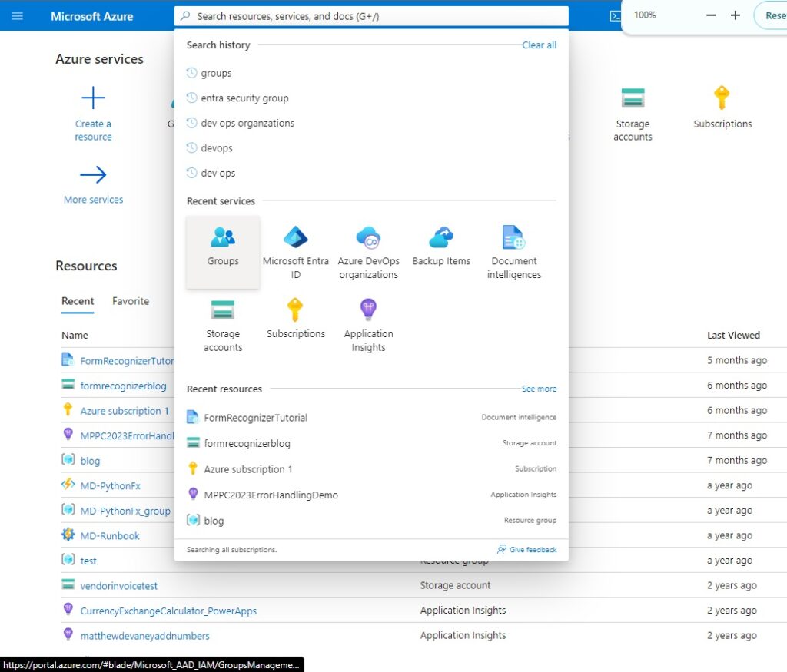Click the Microsoft Azure home title
Screen dimensions: 787x672
tap(92, 17)
